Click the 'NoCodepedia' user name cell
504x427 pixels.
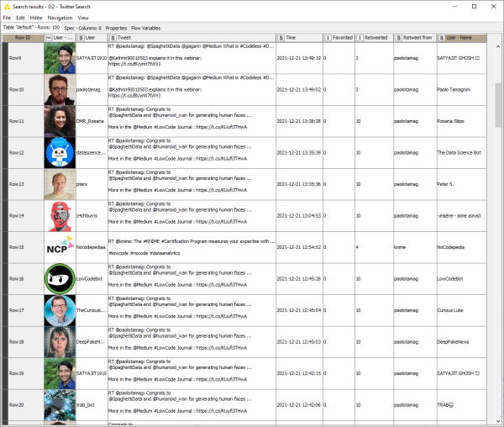point(461,247)
